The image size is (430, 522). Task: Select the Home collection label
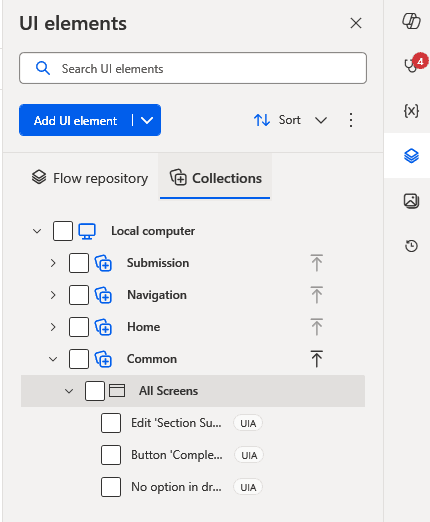coord(144,327)
